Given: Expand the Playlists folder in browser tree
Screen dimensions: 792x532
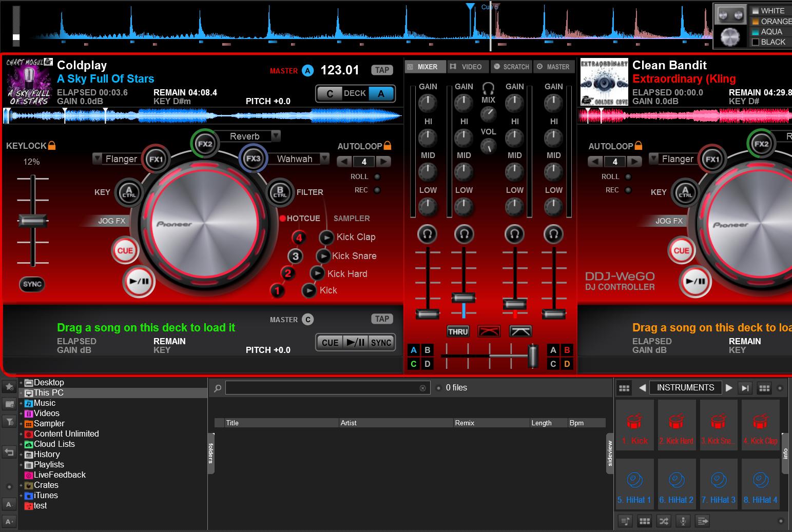Looking at the screenshot, I should (21, 465).
